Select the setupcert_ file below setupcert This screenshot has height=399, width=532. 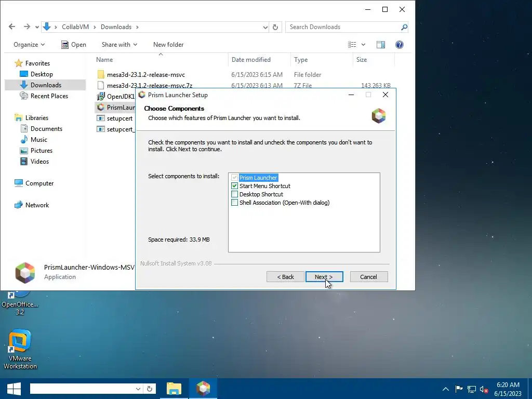pyautogui.click(x=116, y=129)
